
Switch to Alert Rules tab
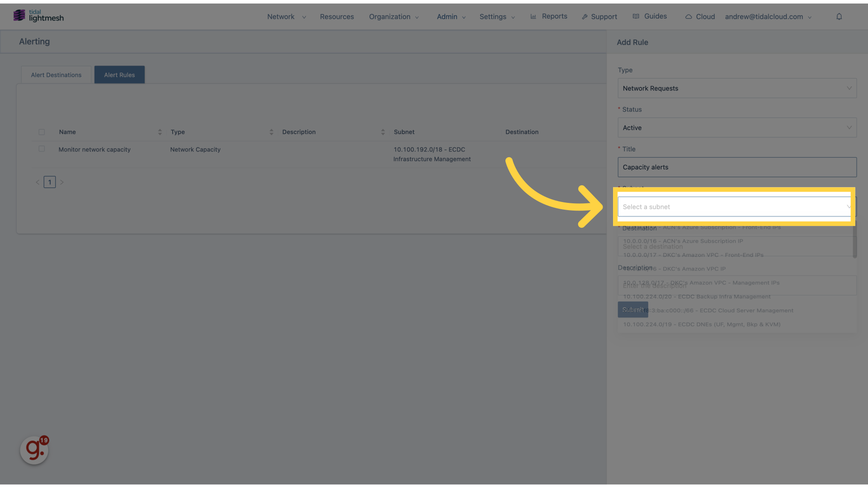coord(119,75)
